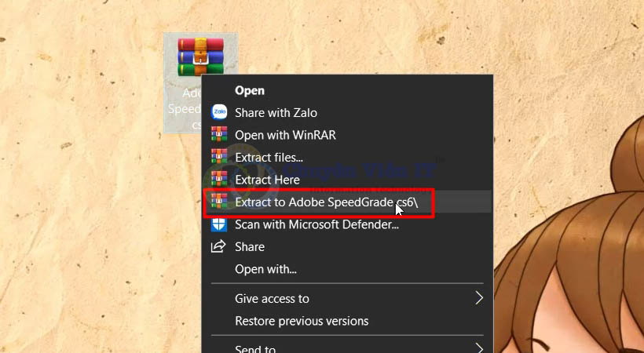
Task: Click the WinRAR icon beside Extract to Adobe SpeedGrade
Action: [x=219, y=202]
